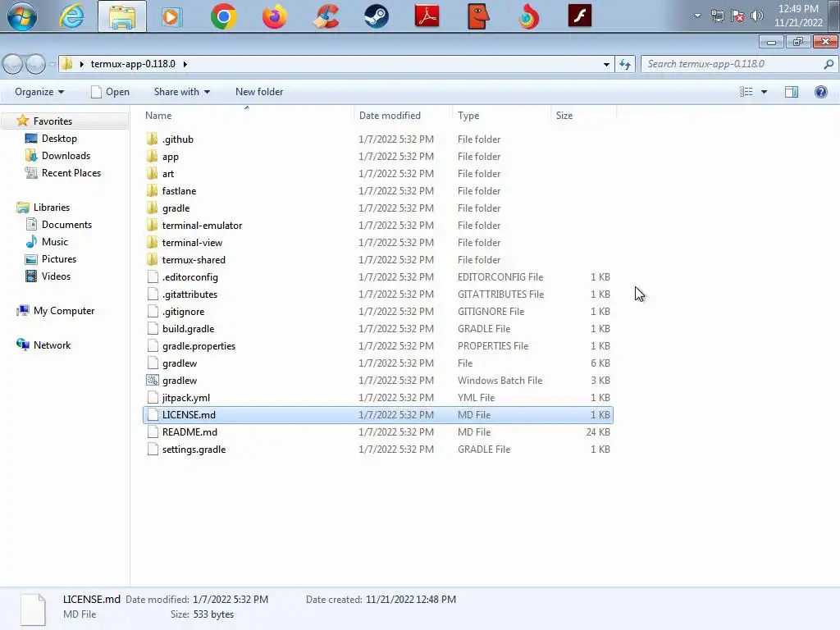Open the view options dropdown arrow
The image size is (840, 630).
click(765, 92)
